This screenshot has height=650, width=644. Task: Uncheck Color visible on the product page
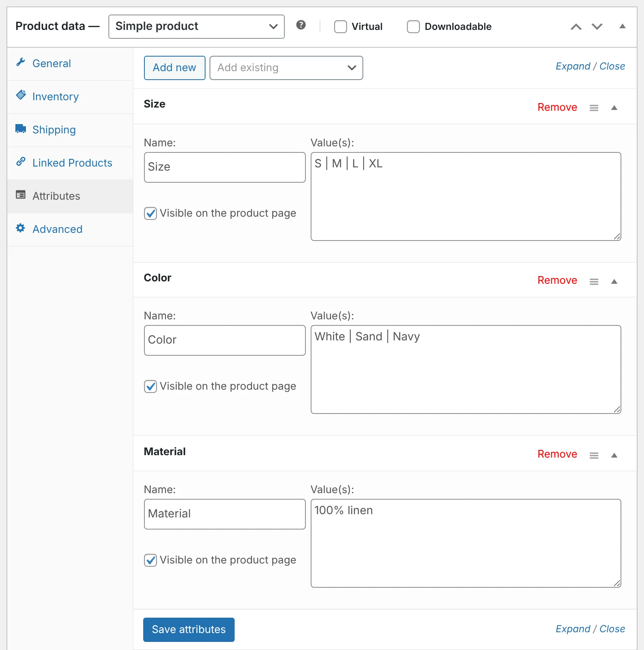150,386
